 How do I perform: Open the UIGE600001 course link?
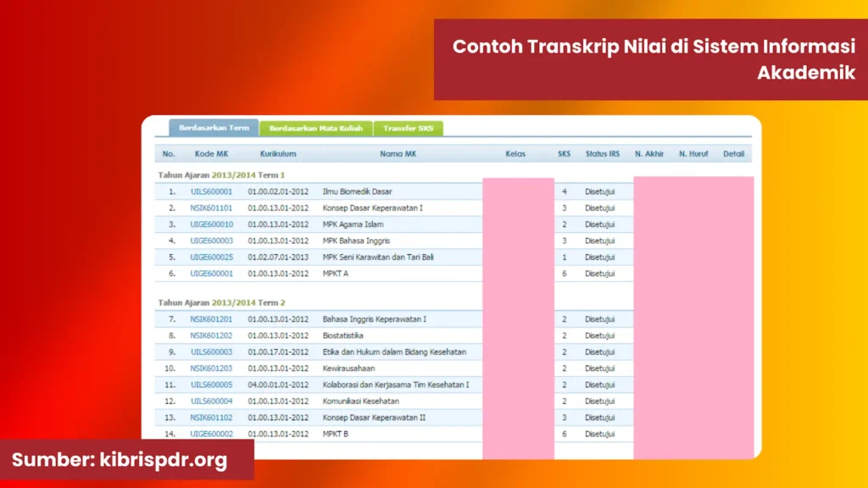[211, 274]
